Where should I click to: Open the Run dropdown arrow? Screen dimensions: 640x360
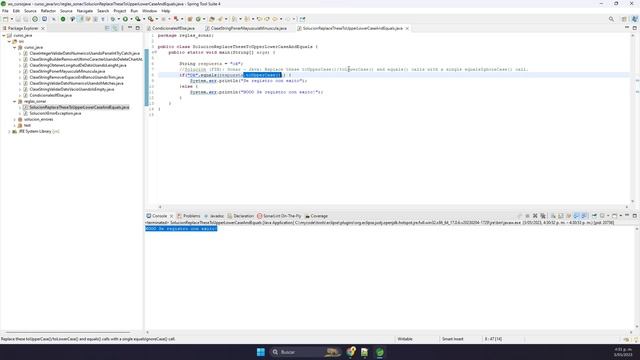(x=131, y=19)
